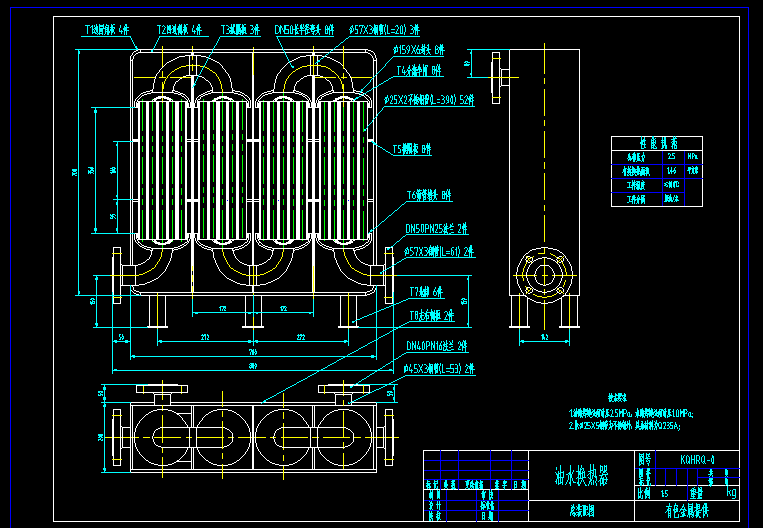The height and width of the screenshot is (528, 763).
Task: Select the '比例' scale label cell
Action: (644, 493)
